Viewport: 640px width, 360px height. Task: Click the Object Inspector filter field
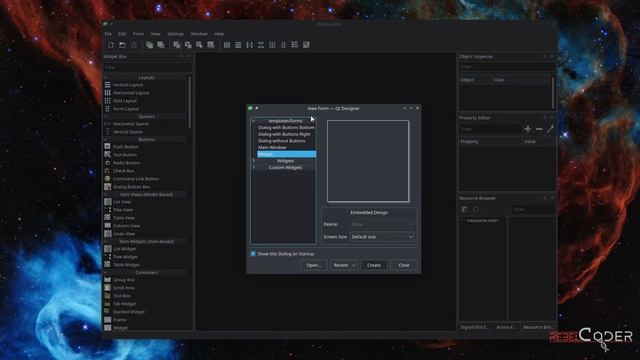[506, 67]
